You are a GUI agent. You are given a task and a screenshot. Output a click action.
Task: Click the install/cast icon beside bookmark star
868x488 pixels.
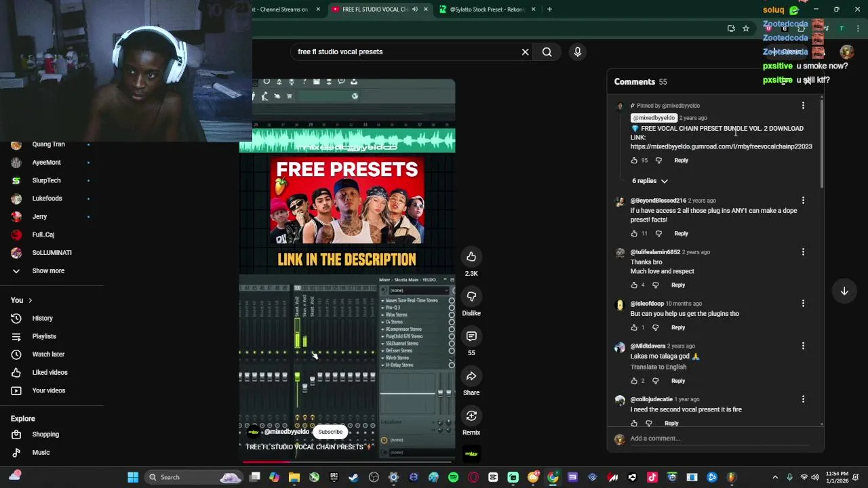731,28
